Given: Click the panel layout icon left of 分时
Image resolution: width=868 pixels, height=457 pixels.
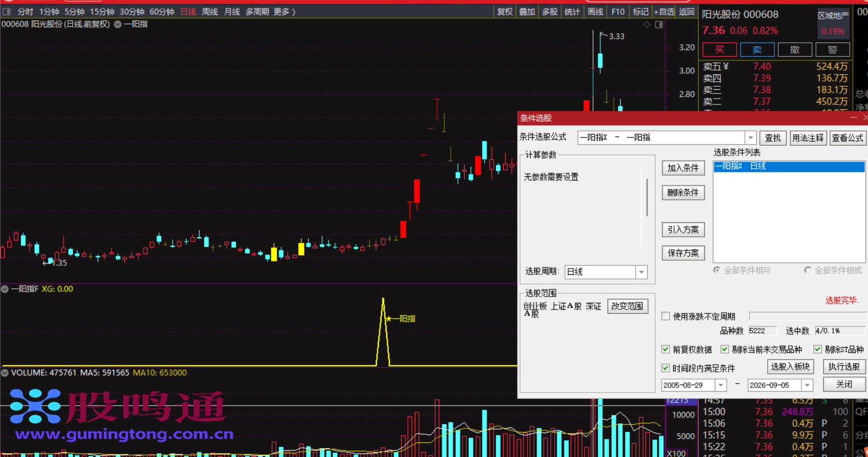Looking at the screenshot, I should [x=7, y=11].
